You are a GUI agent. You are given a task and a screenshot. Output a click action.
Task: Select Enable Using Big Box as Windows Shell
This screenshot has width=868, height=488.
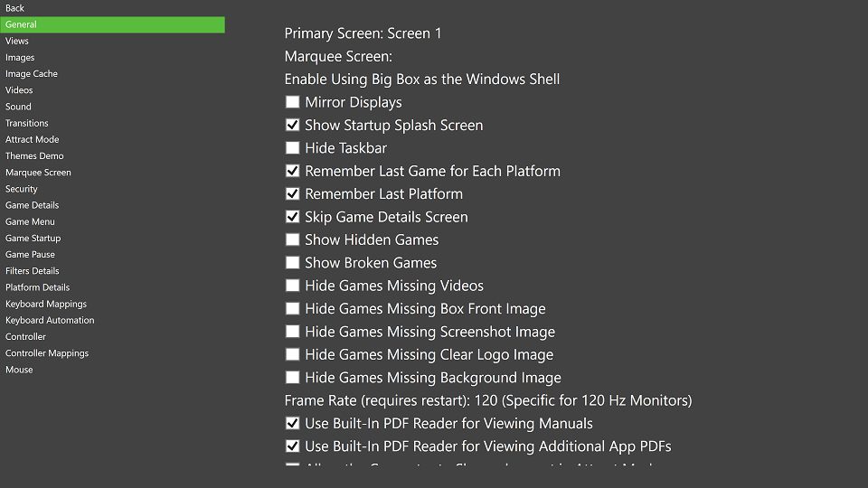(x=422, y=80)
